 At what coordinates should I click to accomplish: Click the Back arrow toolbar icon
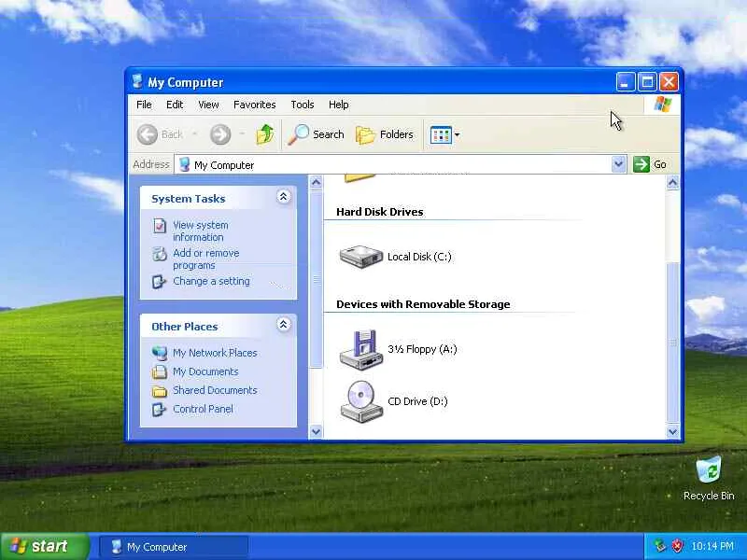(148, 134)
